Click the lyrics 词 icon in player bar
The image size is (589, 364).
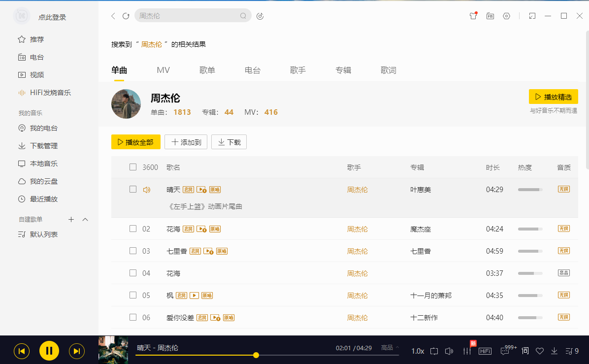525,351
